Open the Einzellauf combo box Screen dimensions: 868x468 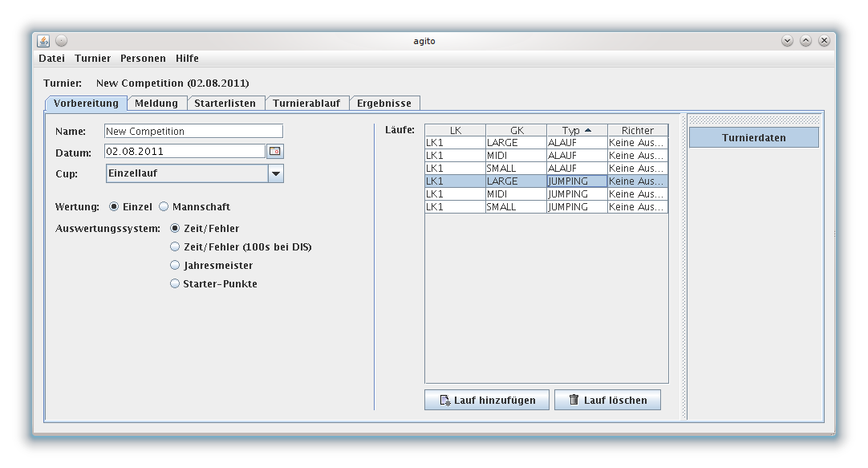(186, 173)
